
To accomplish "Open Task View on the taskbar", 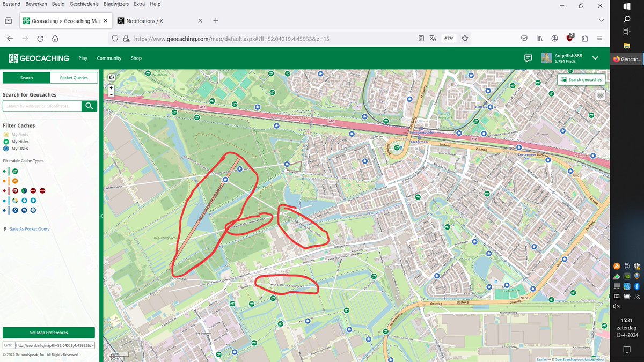I will pos(627,32).
